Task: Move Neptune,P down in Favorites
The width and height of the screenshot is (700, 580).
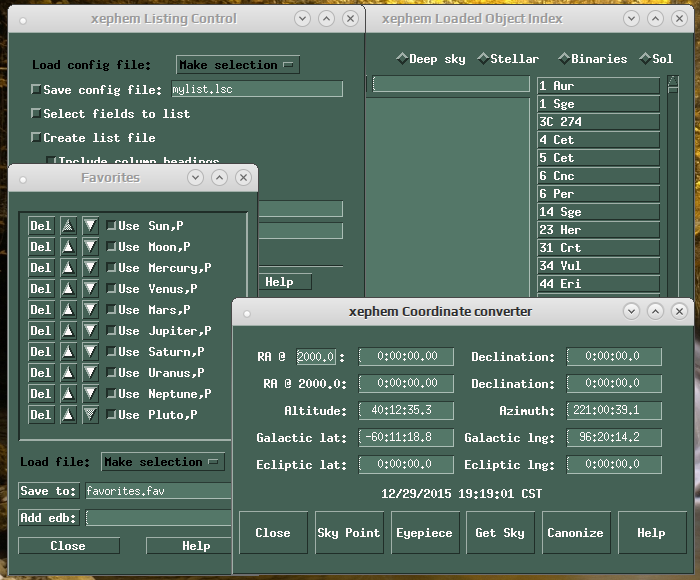Action: 90,393
